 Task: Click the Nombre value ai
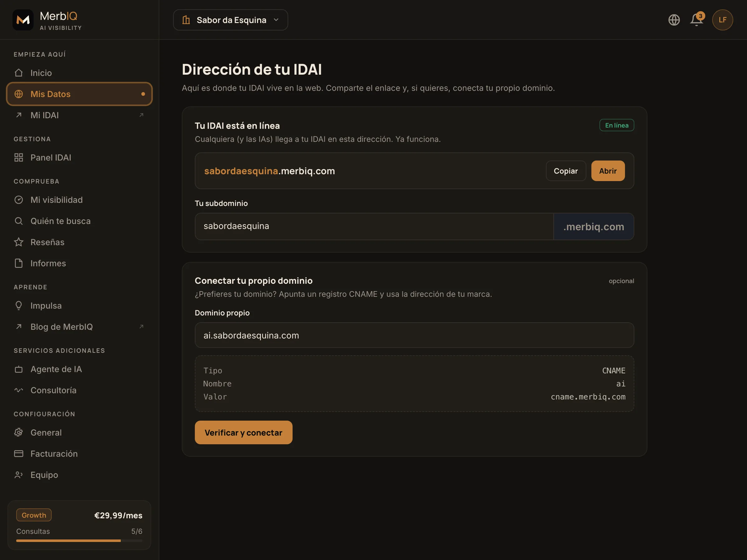tap(621, 384)
